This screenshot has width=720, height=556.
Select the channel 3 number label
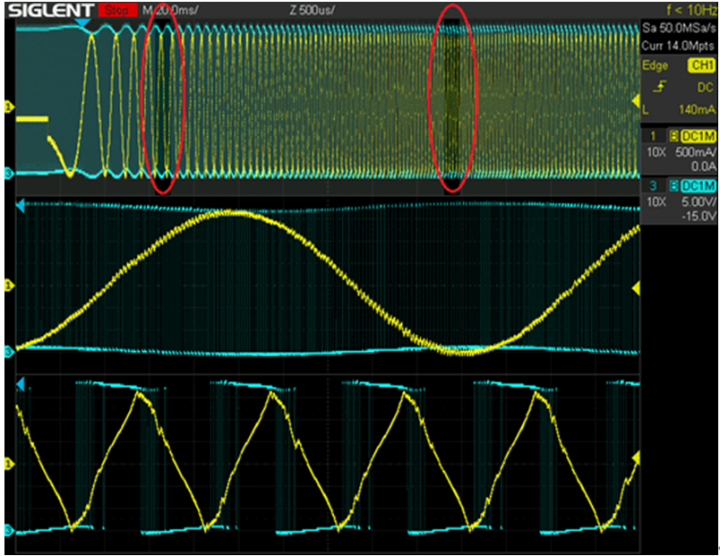651,188
